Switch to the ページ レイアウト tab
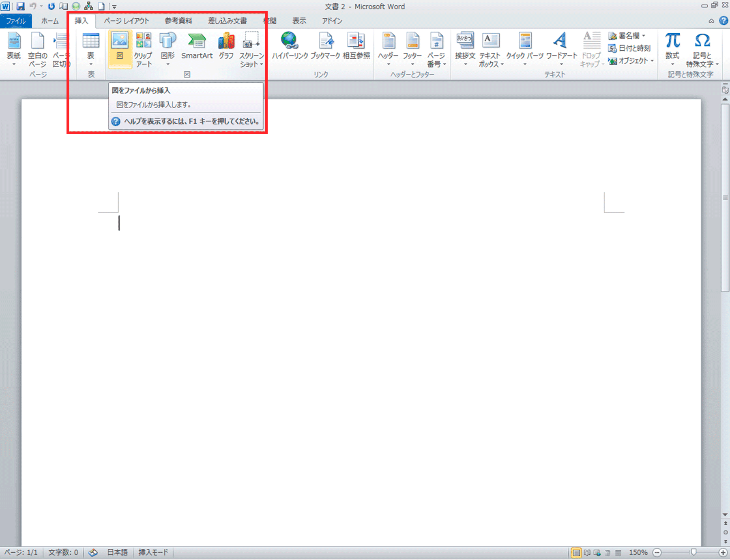The height and width of the screenshot is (560, 730). (x=127, y=21)
